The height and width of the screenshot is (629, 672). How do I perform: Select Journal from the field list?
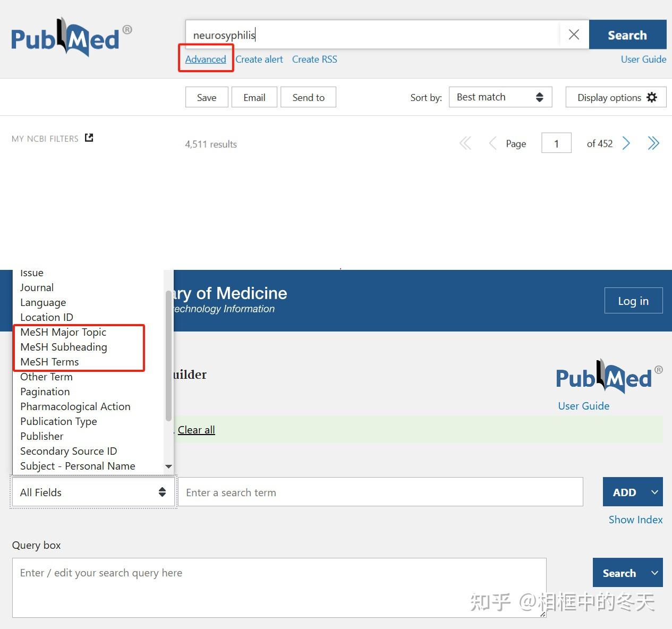click(x=36, y=287)
